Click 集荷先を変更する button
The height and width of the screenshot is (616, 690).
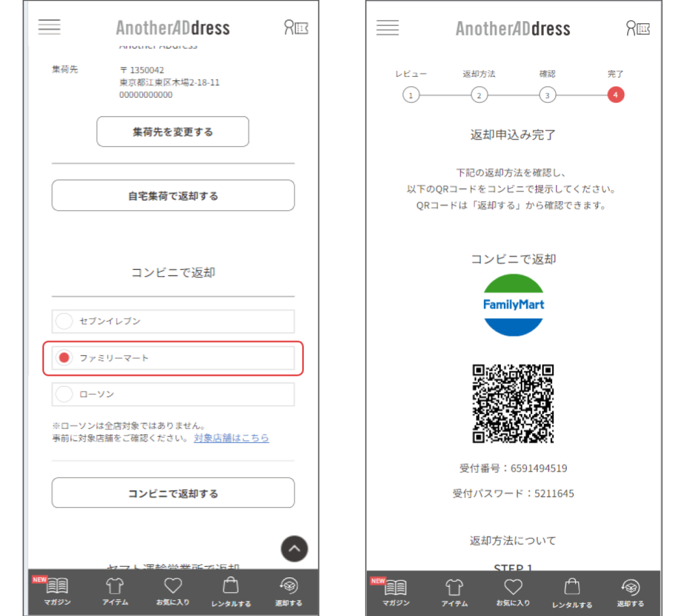(x=173, y=132)
